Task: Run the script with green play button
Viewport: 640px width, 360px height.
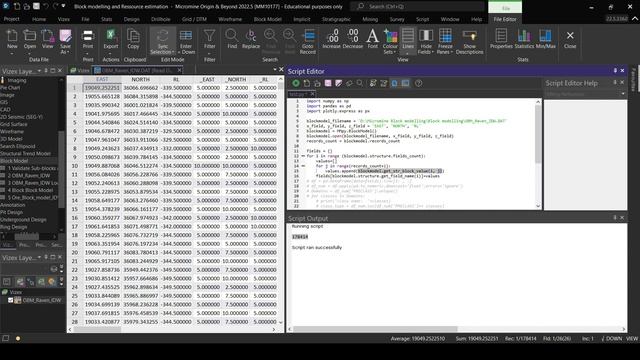Action: click(x=296, y=83)
